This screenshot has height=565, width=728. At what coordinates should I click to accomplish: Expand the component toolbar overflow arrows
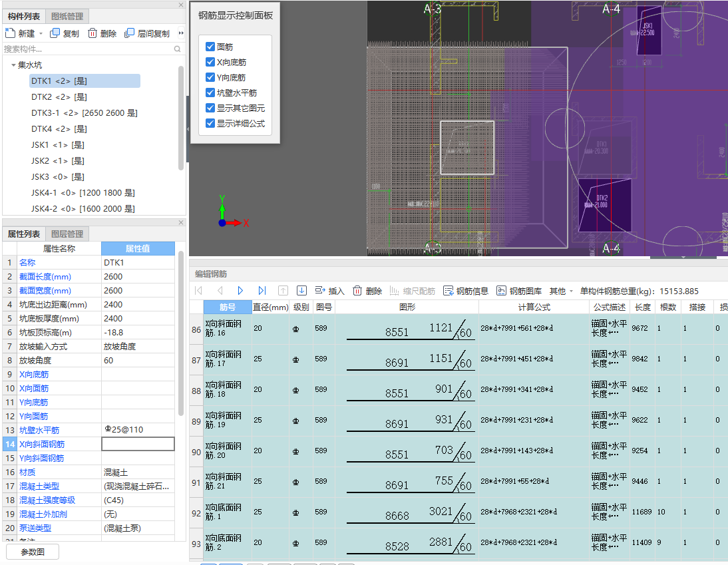click(181, 33)
